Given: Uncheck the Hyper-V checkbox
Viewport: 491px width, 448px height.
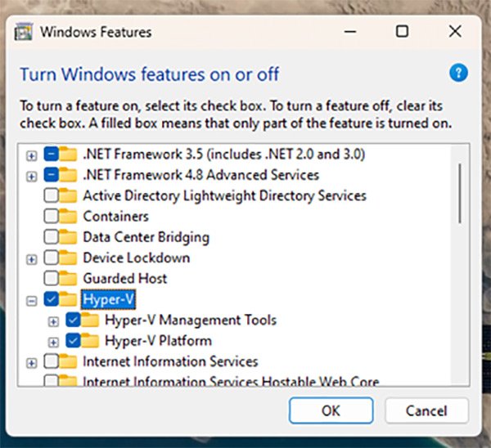Looking at the screenshot, I should click(x=51, y=299).
